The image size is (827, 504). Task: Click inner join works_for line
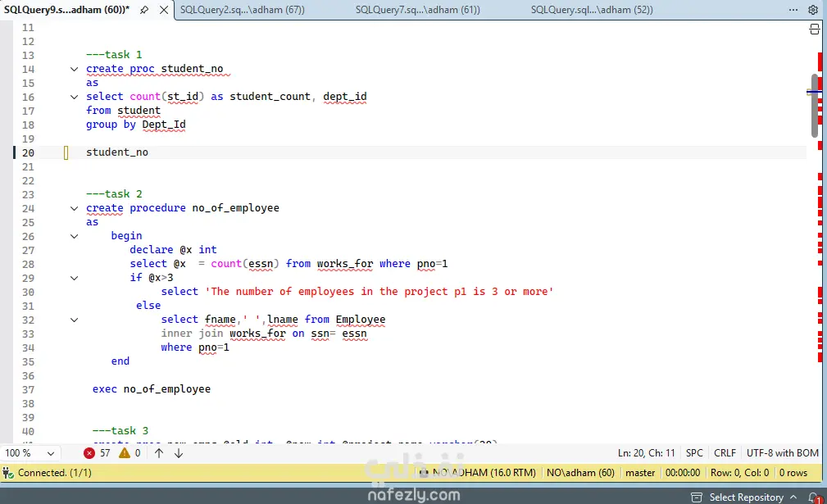click(264, 334)
